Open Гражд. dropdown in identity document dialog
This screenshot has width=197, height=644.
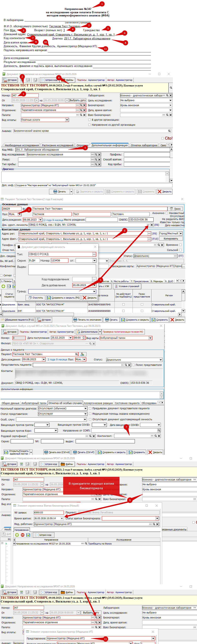(94, 291)
